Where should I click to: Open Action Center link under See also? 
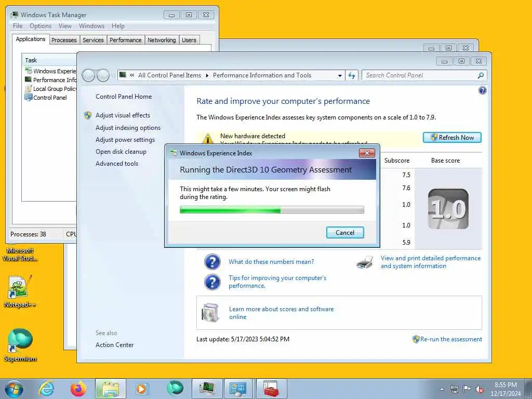(x=114, y=345)
